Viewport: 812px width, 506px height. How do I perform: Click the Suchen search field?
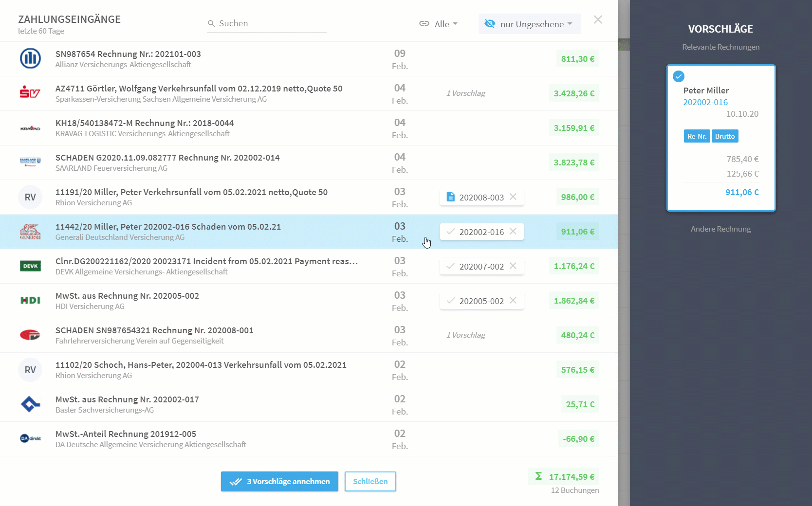[267, 23]
